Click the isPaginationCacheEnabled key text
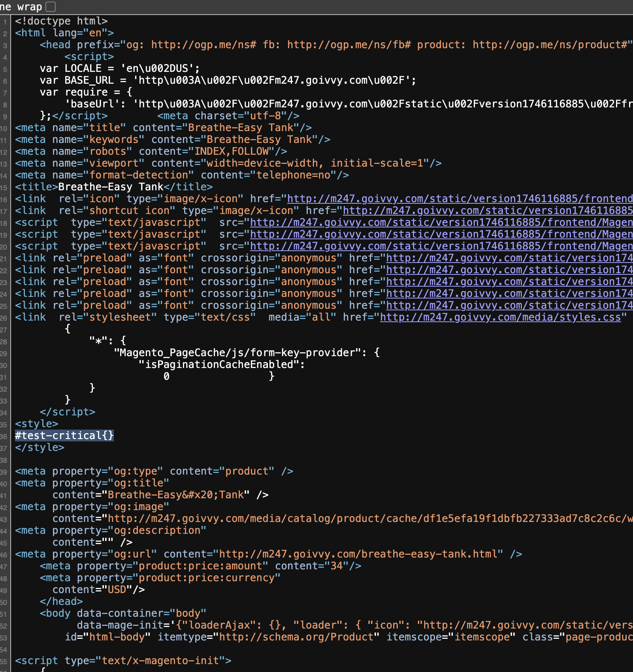Image resolution: width=633 pixels, height=672 pixels. [219, 364]
